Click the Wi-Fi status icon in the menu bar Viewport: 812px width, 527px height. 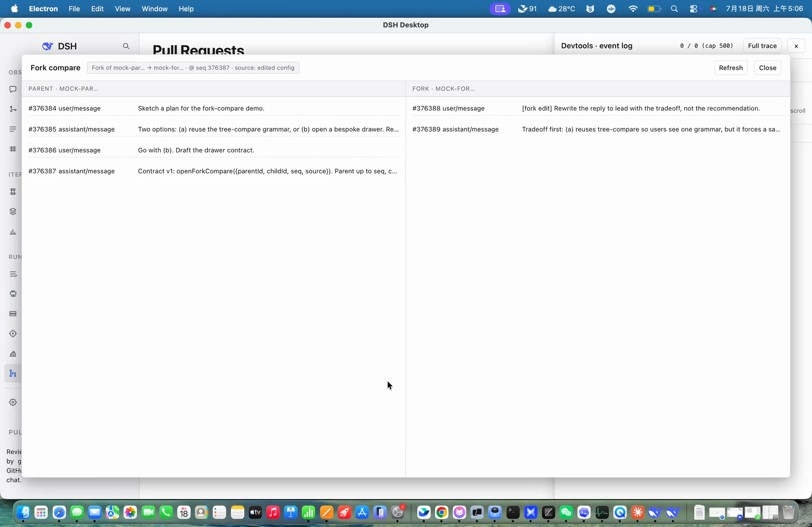(x=633, y=9)
